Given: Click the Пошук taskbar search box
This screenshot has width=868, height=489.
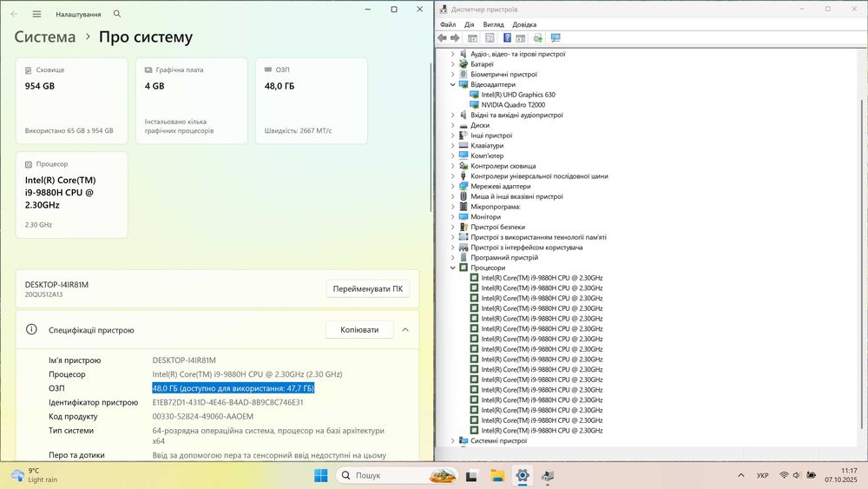Looking at the screenshot, I should 397,475.
